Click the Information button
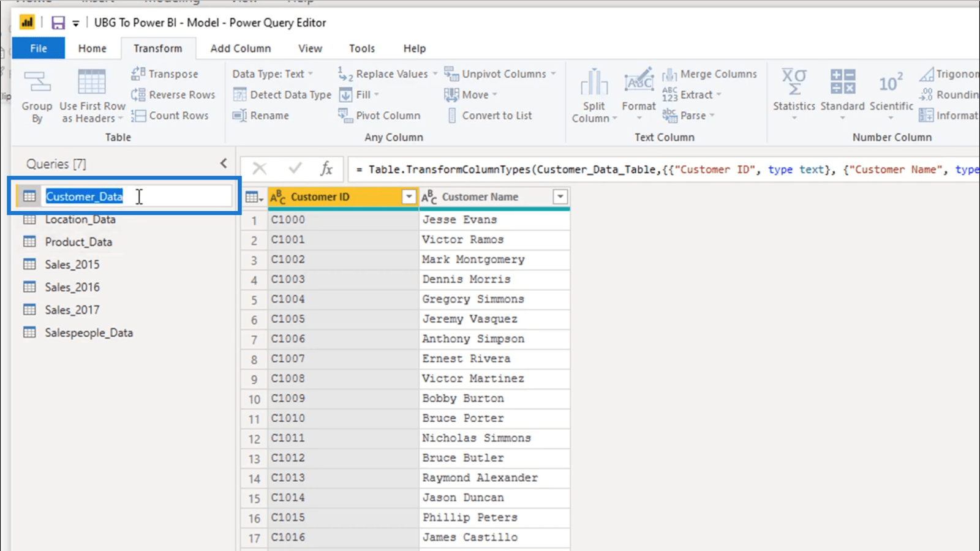This screenshot has height=551, width=980. click(x=949, y=116)
